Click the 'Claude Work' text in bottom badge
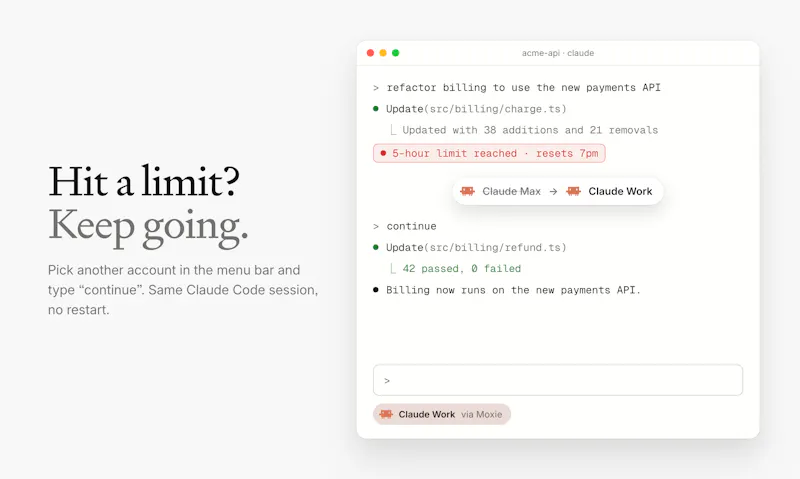800x479 pixels. pos(427,414)
